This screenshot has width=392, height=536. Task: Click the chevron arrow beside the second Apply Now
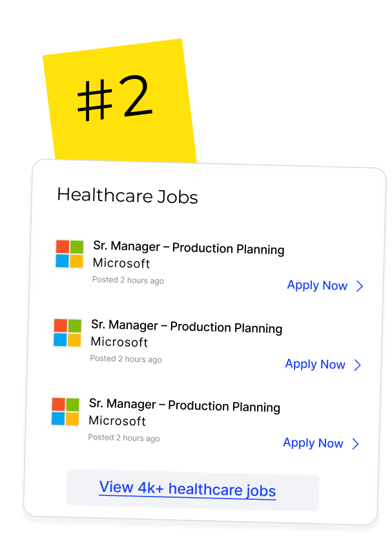click(358, 365)
